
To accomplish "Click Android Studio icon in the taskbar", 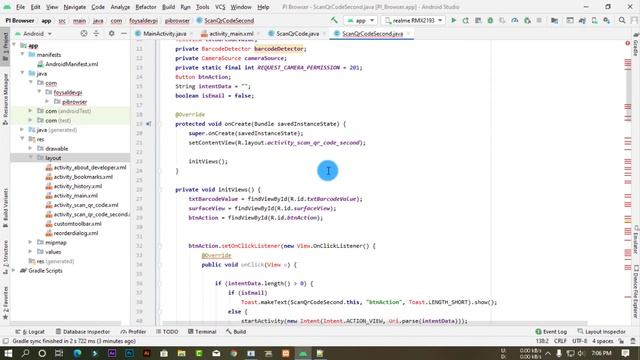I will [303, 353].
